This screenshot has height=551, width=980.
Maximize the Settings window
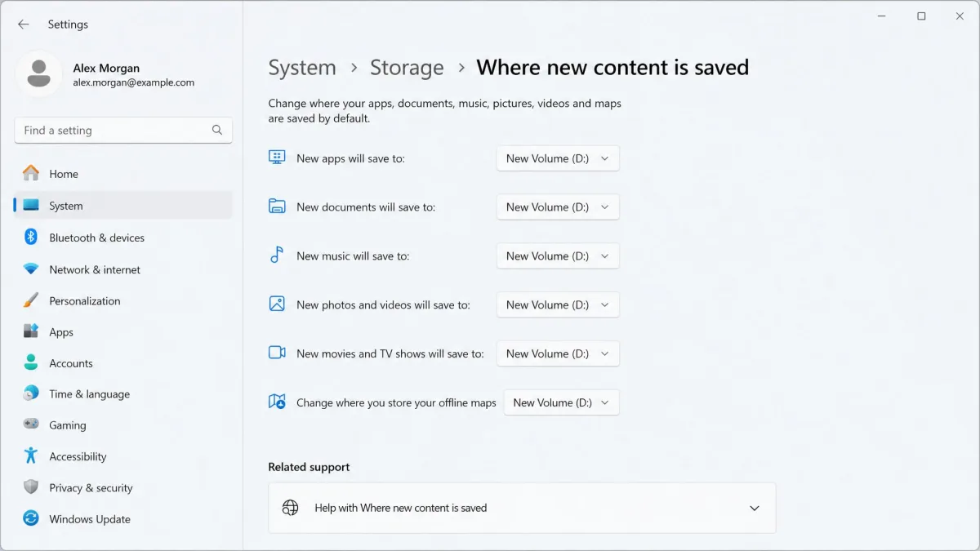(x=921, y=16)
